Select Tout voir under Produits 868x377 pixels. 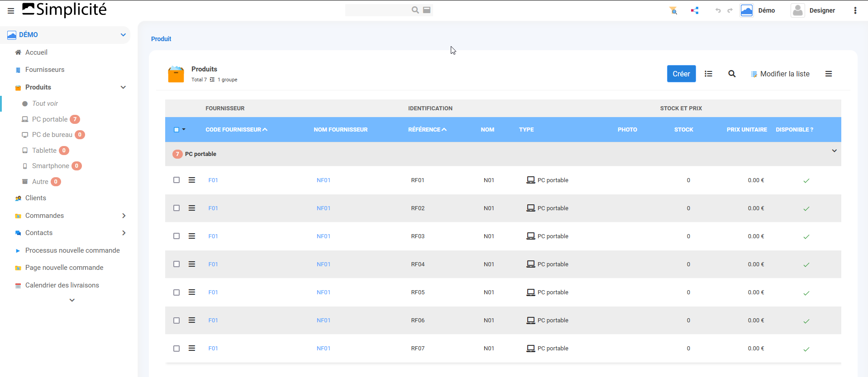point(45,104)
